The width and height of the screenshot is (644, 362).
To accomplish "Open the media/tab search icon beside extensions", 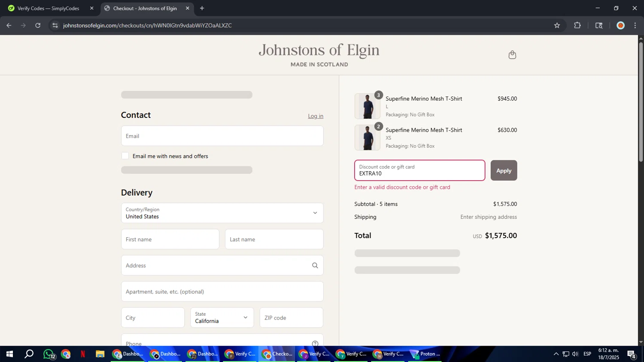I will 599,25.
